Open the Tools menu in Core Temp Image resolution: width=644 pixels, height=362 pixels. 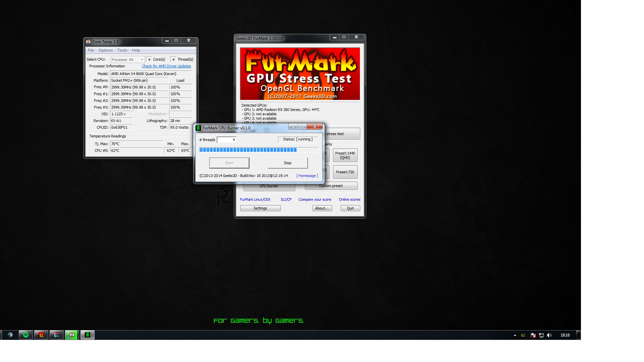(122, 50)
